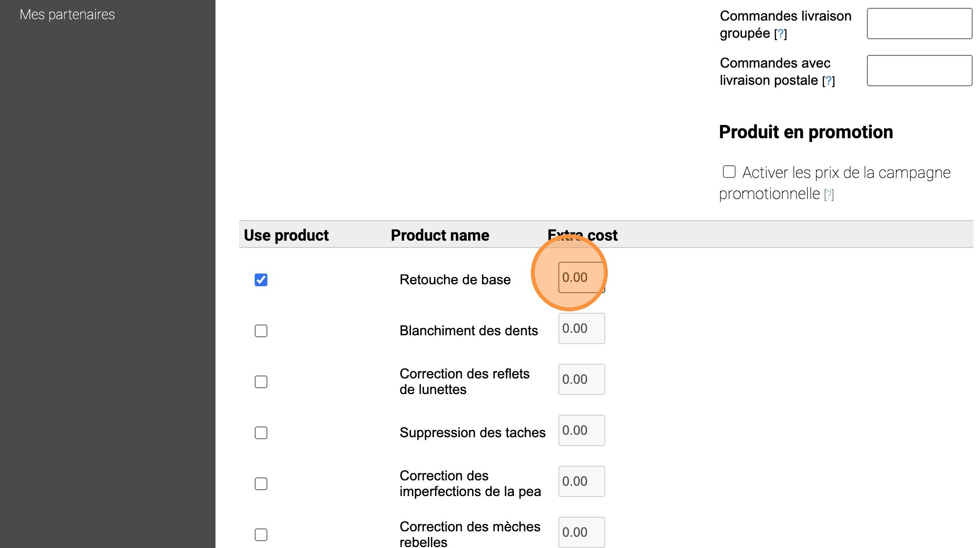Check Correction des imperfections de la peau
The width and height of the screenshot is (980, 548).
click(x=261, y=484)
